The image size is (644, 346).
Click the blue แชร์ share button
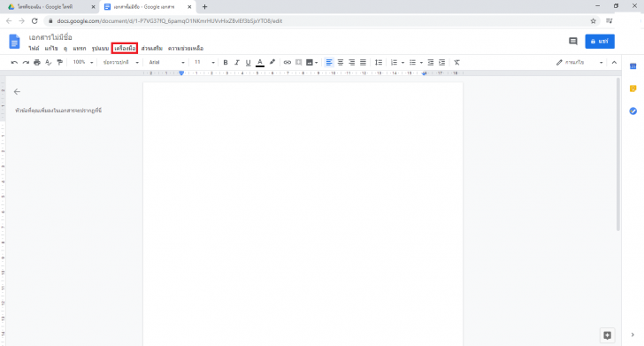(x=600, y=42)
